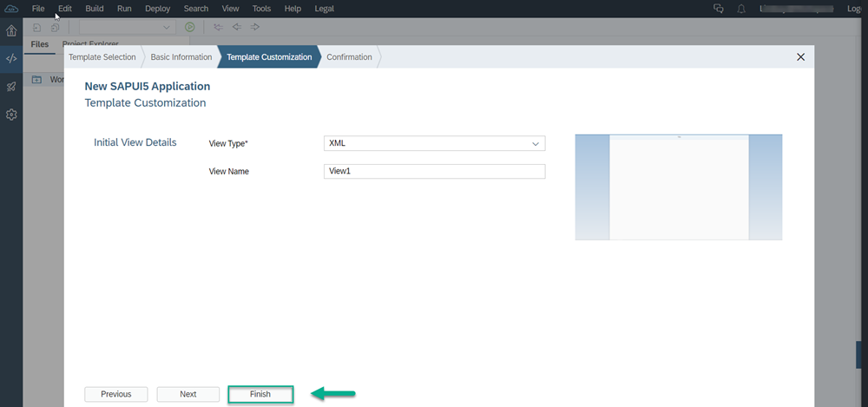Click the Previous button
The image size is (868, 407).
click(116, 394)
